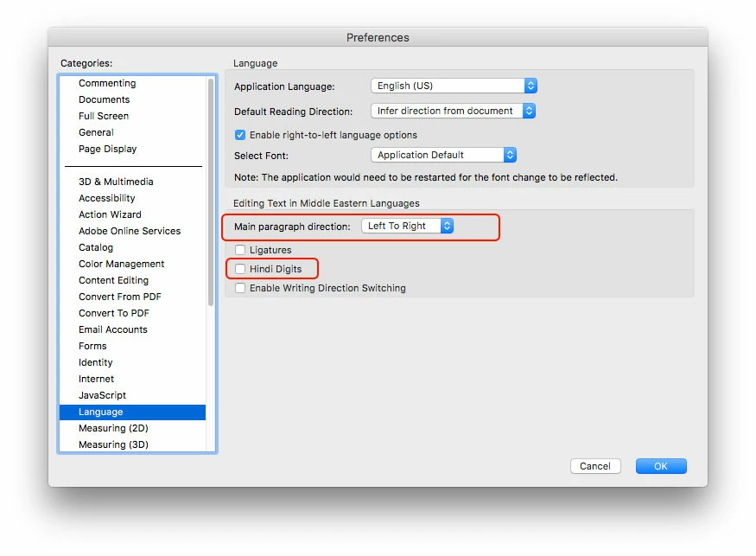Open the Accessibility category
Screen dimensions: 756x556
pos(132,198)
